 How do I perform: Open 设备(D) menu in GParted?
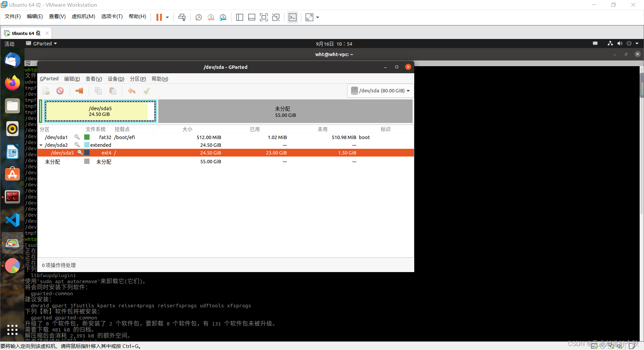(x=116, y=79)
